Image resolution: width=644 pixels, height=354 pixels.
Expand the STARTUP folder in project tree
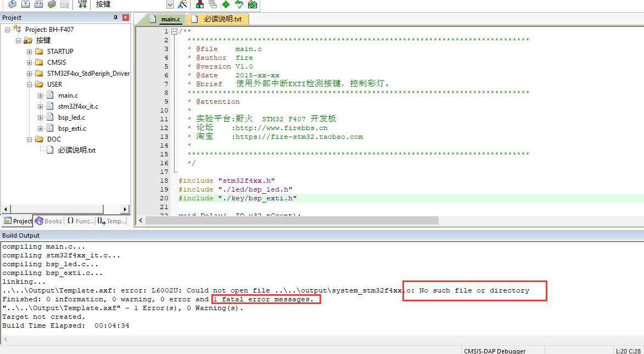pos(30,52)
